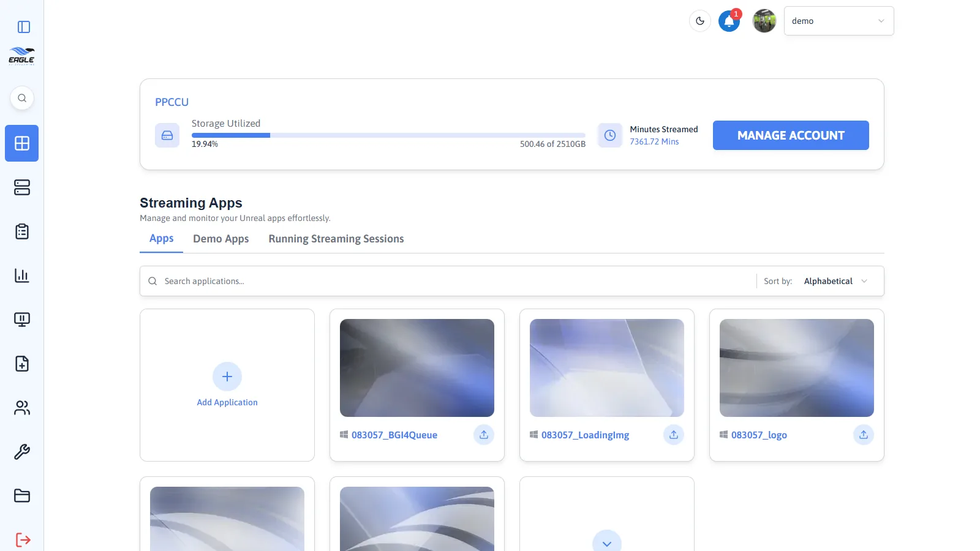Click the upload icon for 083057_logo

point(864,435)
